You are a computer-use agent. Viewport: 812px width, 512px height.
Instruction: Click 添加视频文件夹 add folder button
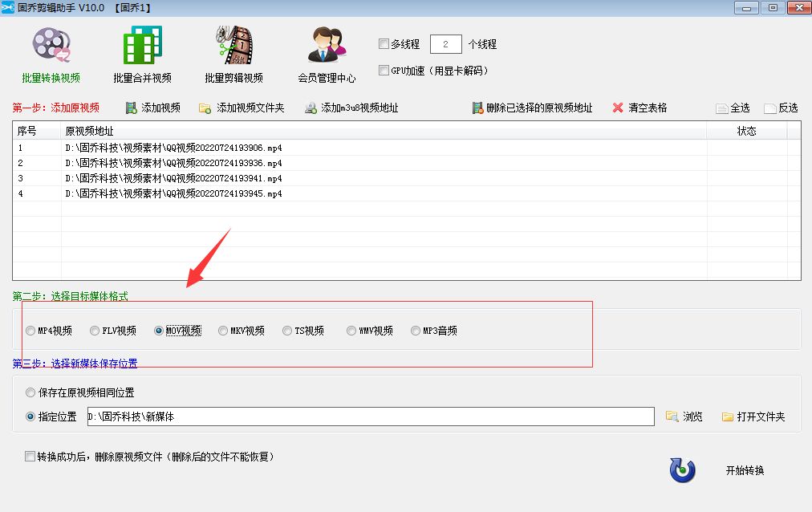(x=242, y=108)
